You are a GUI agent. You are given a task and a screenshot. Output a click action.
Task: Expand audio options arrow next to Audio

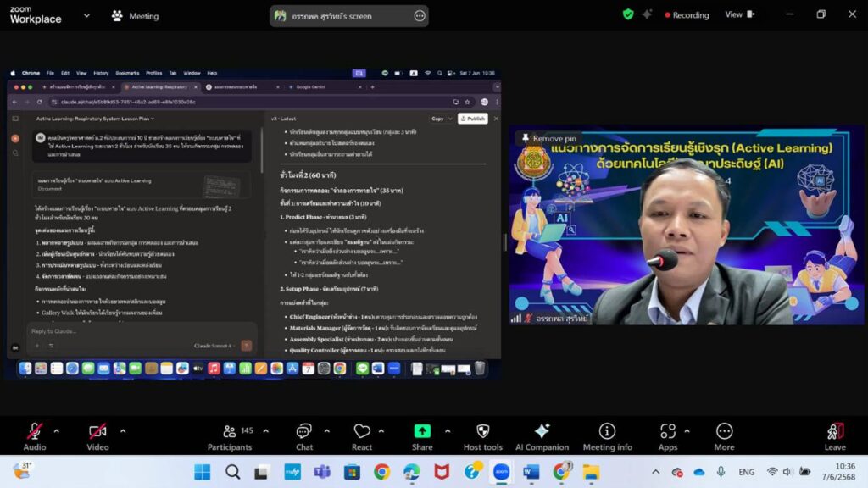tap(56, 430)
